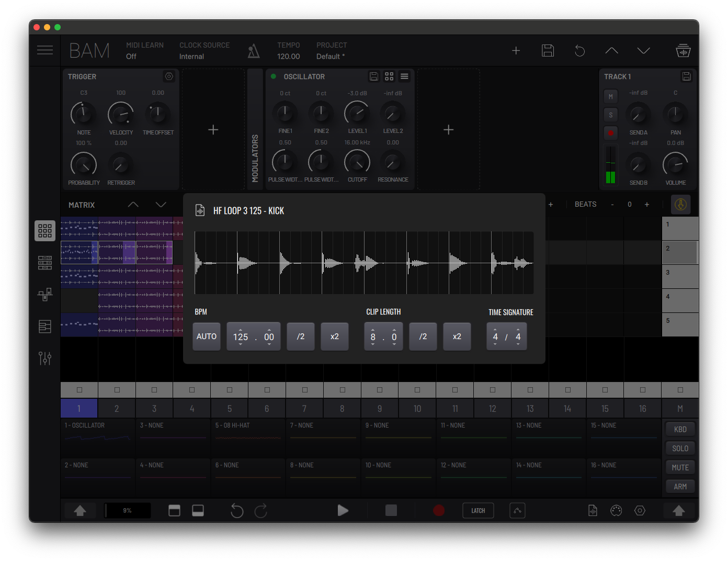Open mixer view in left sidebar
This screenshot has width=728, height=561.
coord(45,358)
